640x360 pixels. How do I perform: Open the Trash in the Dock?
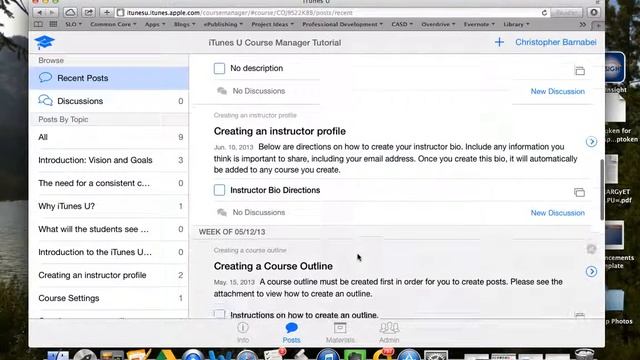pyautogui.click(x=584, y=354)
